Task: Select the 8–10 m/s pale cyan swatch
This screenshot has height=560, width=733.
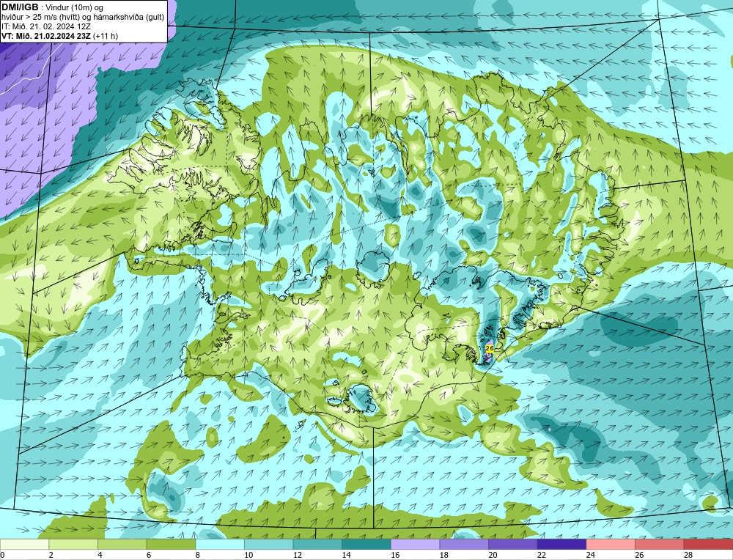Action: click(x=220, y=544)
